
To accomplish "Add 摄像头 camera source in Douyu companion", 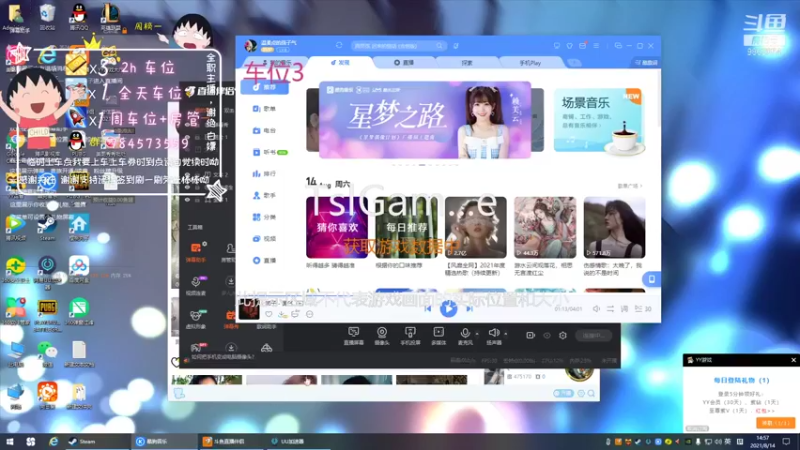I will point(382,336).
